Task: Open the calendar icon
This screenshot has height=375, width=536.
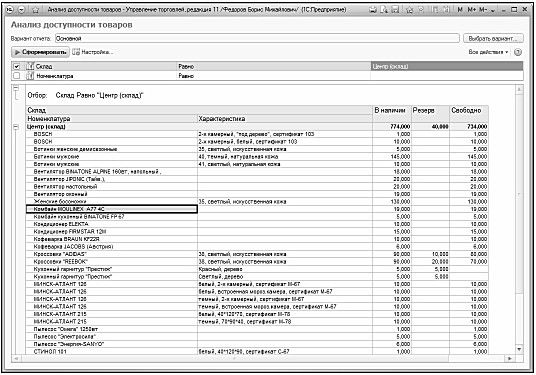Action: coord(446,10)
